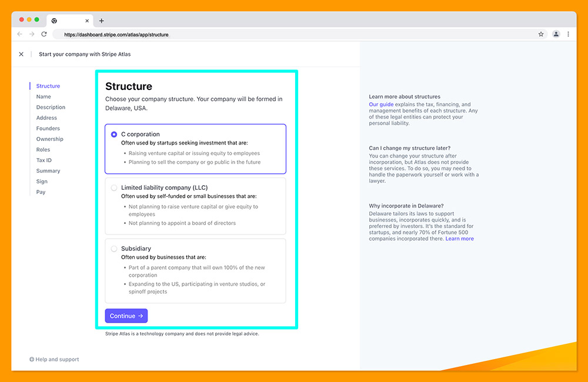Open a new browser tab with the plus icon
Screen dimensions: 588x382
101,20
